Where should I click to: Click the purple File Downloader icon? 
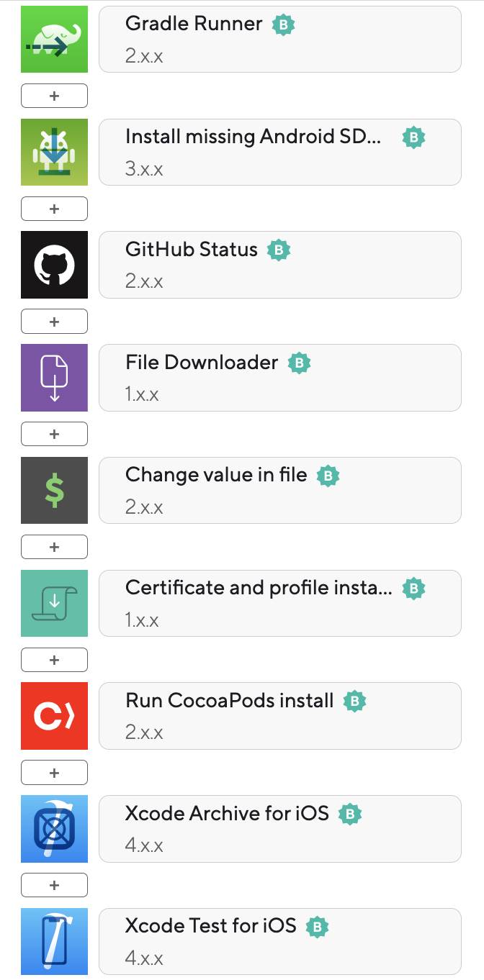point(54,378)
